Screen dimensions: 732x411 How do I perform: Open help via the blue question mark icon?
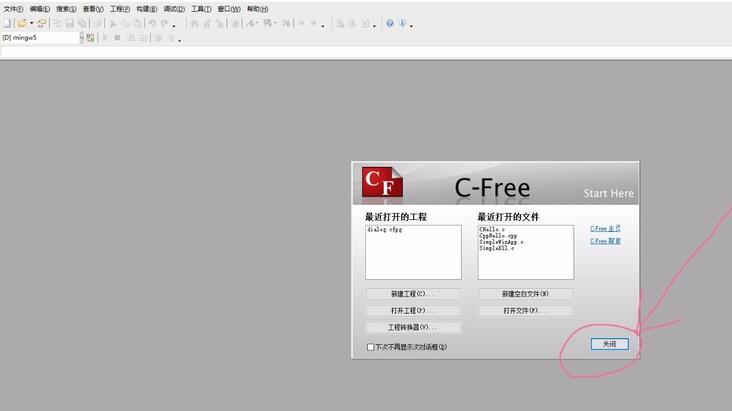(389, 23)
